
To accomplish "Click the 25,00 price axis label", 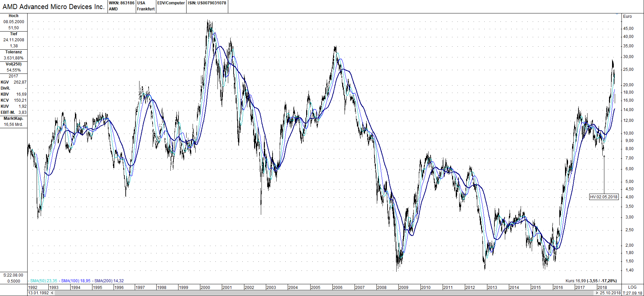I will (x=629, y=69).
